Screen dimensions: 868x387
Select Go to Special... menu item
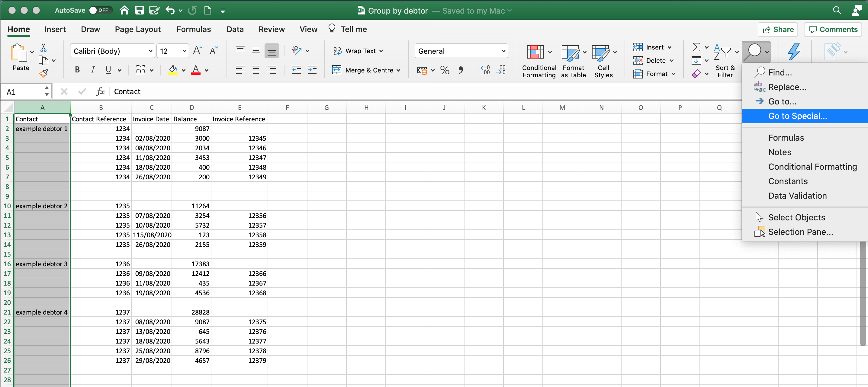tap(805, 116)
